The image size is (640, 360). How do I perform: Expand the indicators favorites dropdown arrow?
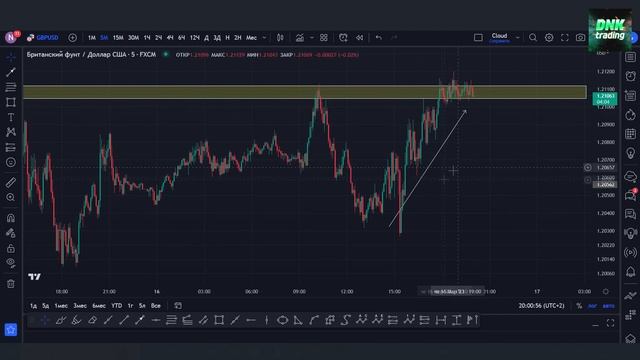pos(312,38)
